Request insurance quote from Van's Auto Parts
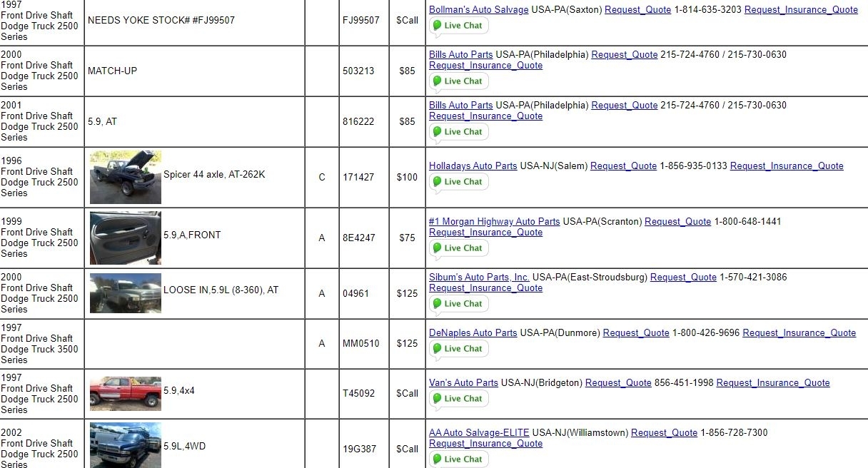 (x=773, y=383)
